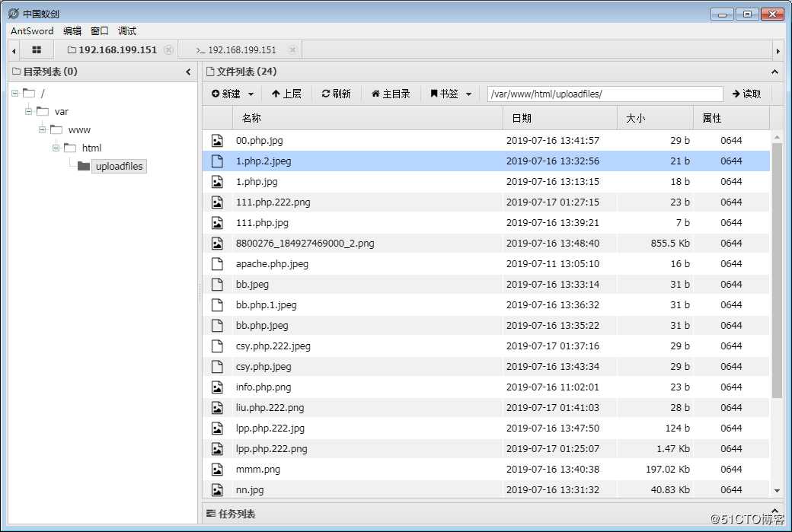The width and height of the screenshot is (792, 532).
Task: Click the uploadfiles folder icon in tree
Action: [x=84, y=166]
